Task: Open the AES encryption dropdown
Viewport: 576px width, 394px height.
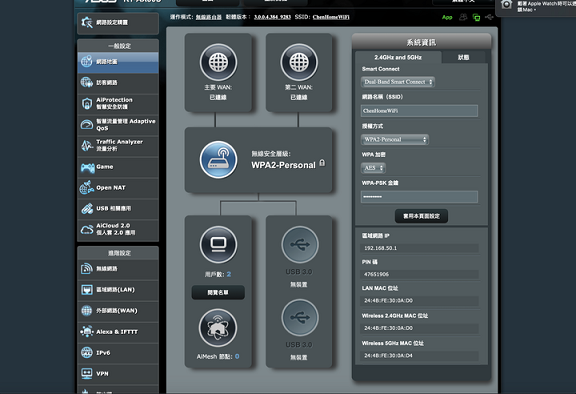Action: tap(373, 168)
